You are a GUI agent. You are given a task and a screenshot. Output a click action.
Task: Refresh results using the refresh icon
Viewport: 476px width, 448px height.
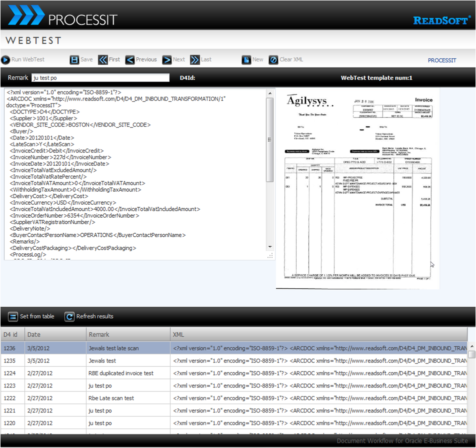[69, 317]
